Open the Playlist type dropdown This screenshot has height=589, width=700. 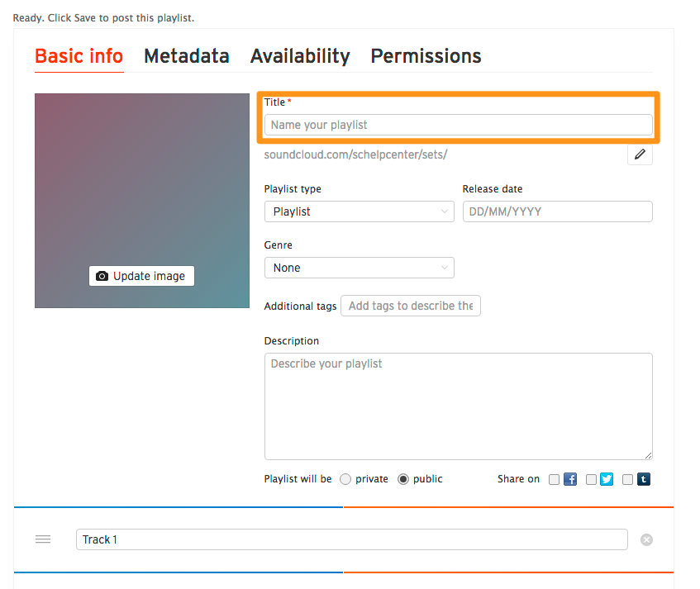(359, 211)
